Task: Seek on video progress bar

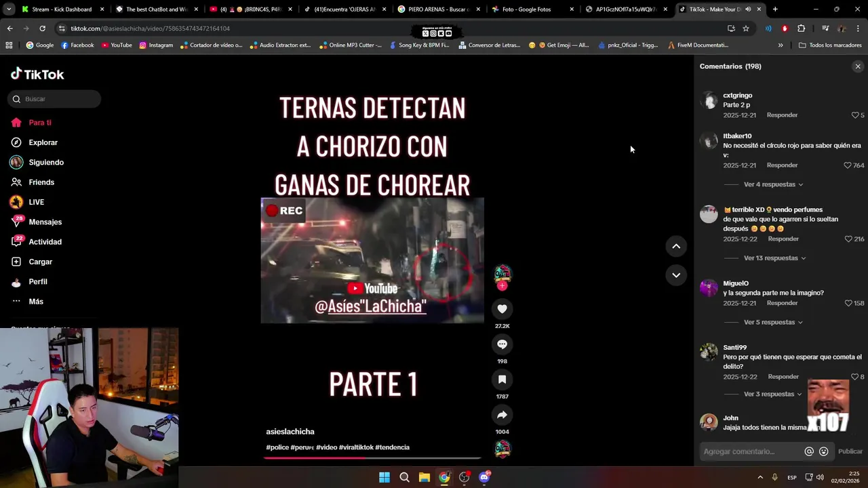Action: pyautogui.click(x=372, y=458)
